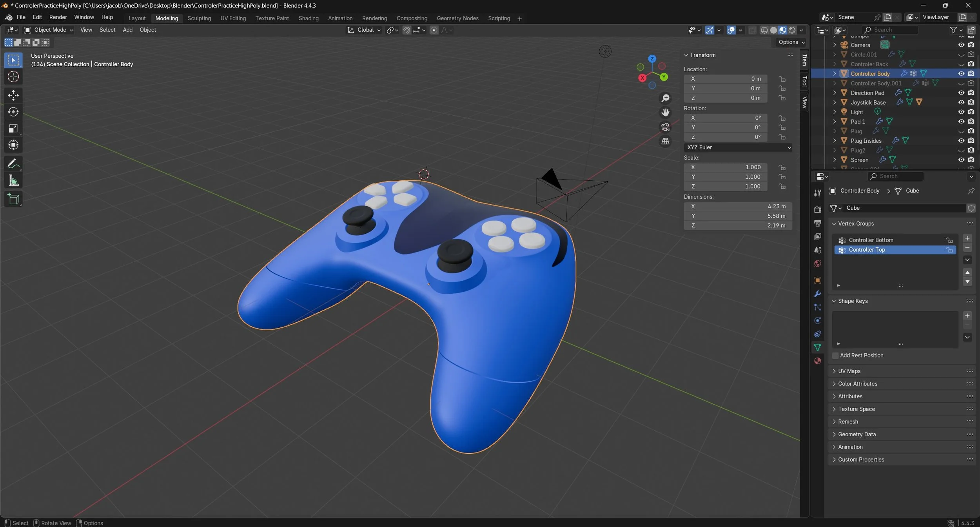Switch to the Sculpting workspace tab
Screen dimensions: 980x527
click(x=199, y=18)
